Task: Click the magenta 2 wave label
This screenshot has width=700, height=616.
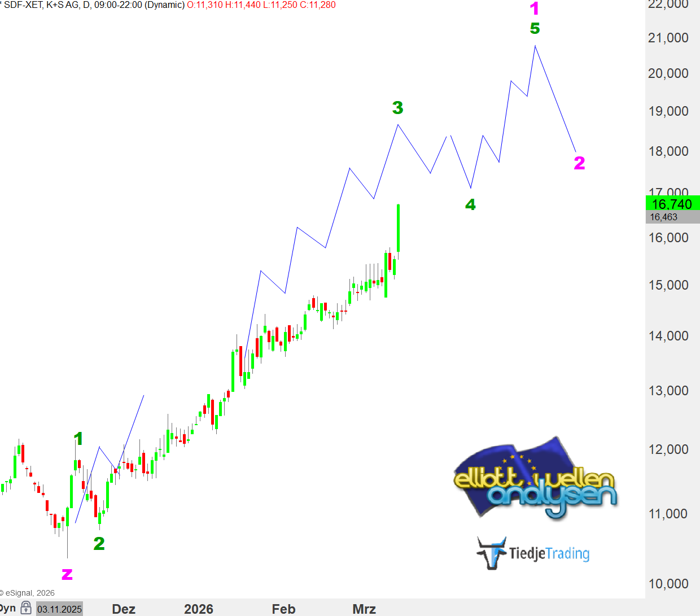Action: [579, 163]
